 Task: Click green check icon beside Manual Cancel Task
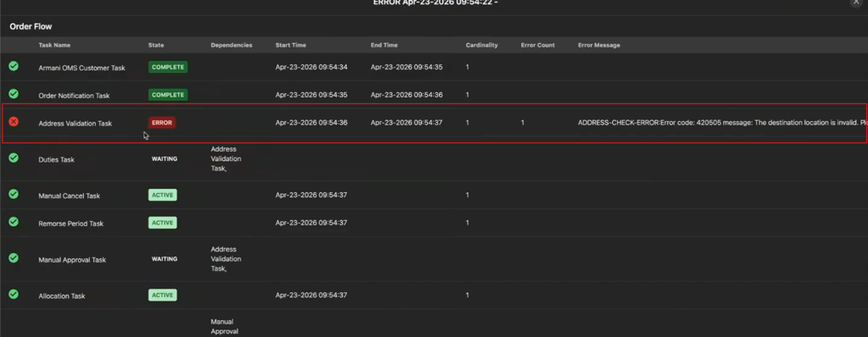[14, 194]
